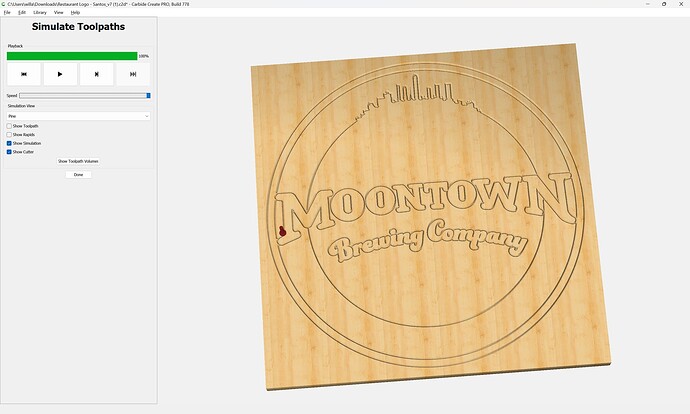The height and width of the screenshot is (414, 690).
Task: Open the Library menu
Action: [x=40, y=12]
